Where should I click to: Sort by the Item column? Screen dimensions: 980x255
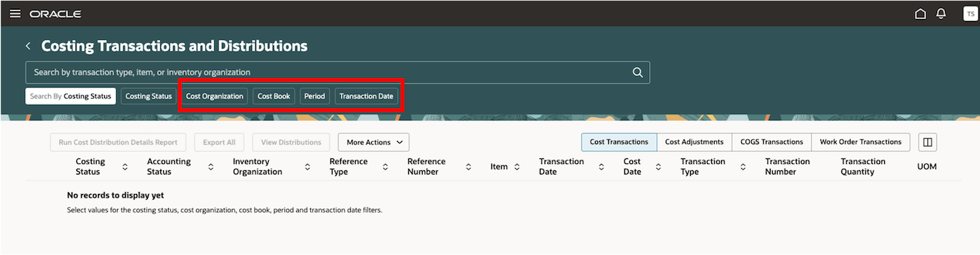[x=517, y=167]
